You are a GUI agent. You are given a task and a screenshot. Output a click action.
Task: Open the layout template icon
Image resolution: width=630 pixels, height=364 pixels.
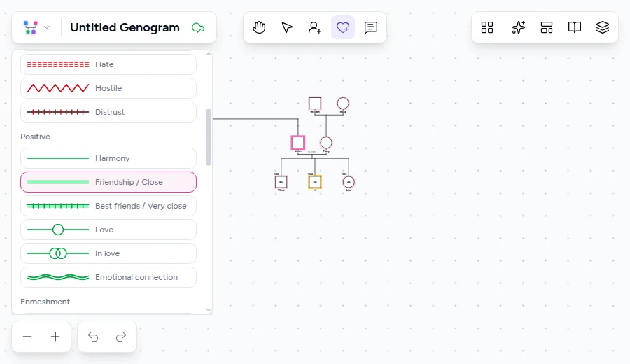[547, 27]
